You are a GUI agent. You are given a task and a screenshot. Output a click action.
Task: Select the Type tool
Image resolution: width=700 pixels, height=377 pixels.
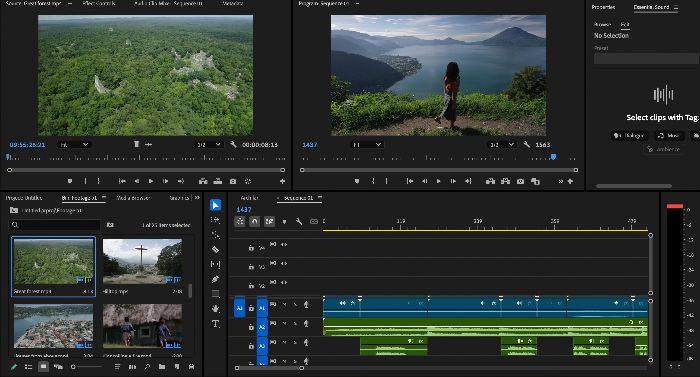tap(216, 324)
